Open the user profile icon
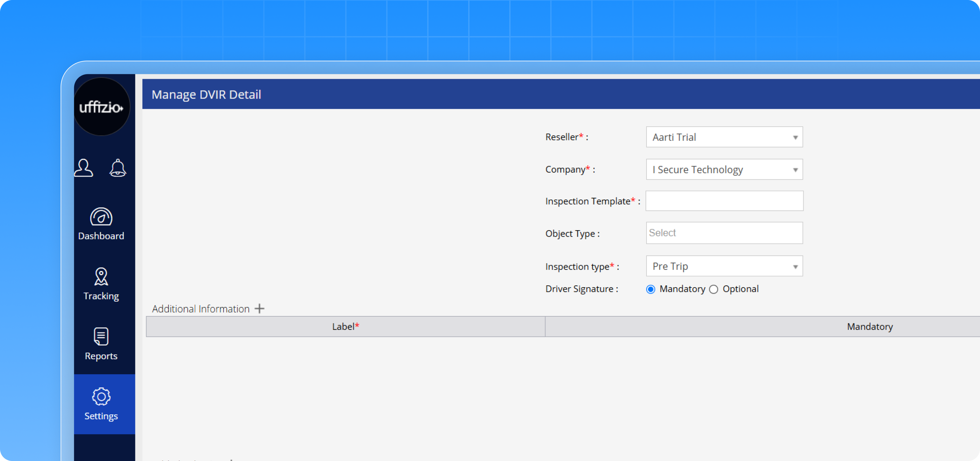Image resolution: width=980 pixels, height=461 pixels. (x=84, y=167)
